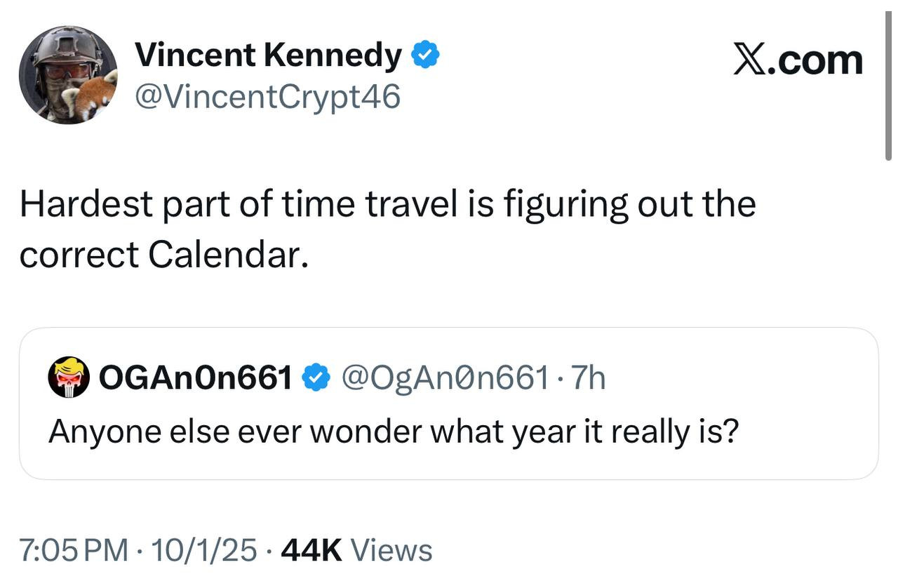Click the 7h quoted tweet timestamp
898x588 pixels.
pyautogui.click(x=588, y=379)
